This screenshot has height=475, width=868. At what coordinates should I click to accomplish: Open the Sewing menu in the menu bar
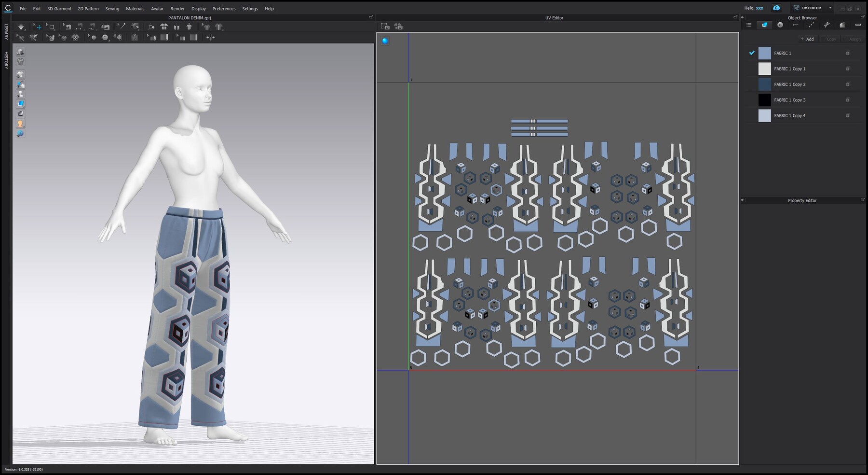tap(112, 8)
